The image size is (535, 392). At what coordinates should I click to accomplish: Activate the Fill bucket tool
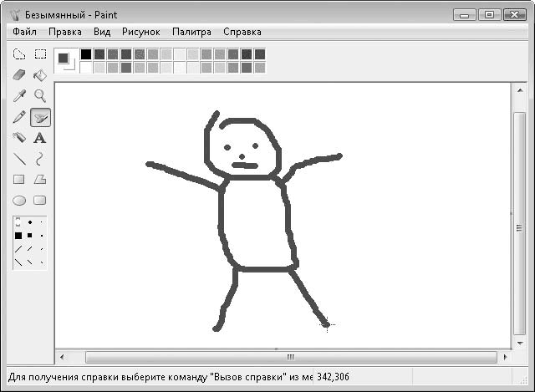tap(39, 75)
